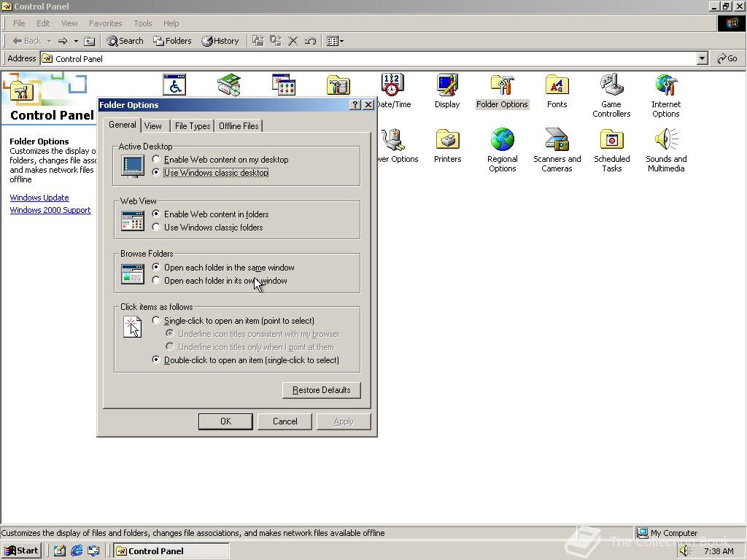
Task: Click the Windows 2000 Support link
Action: click(50, 210)
